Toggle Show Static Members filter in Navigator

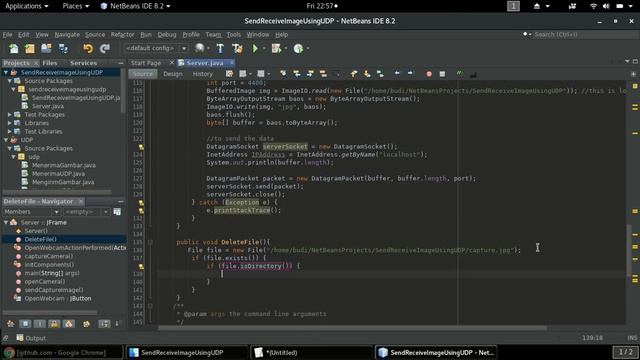[x=40, y=324]
